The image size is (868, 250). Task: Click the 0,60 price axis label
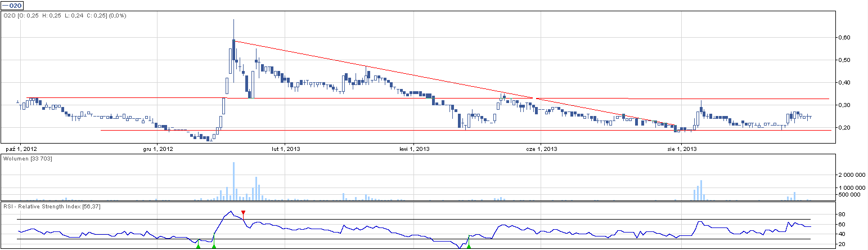(844, 38)
